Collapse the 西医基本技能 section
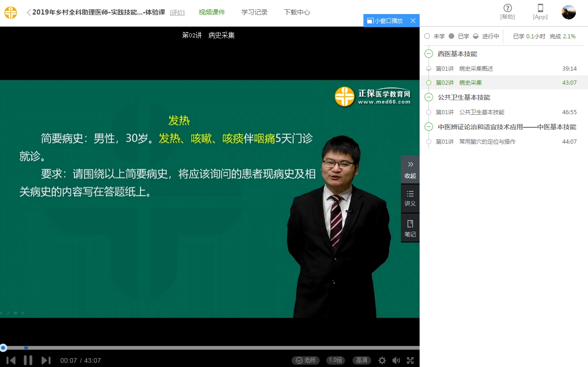The height and width of the screenshot is (367, 588). tap(428, 54)
